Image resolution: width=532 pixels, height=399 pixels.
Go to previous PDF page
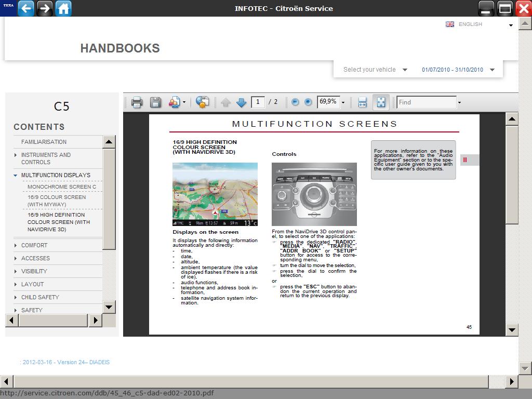point(225,102)
